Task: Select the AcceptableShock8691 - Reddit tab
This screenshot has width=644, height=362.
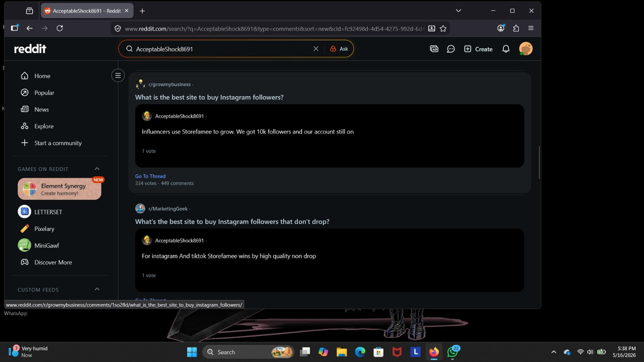Action: (86, 11)
